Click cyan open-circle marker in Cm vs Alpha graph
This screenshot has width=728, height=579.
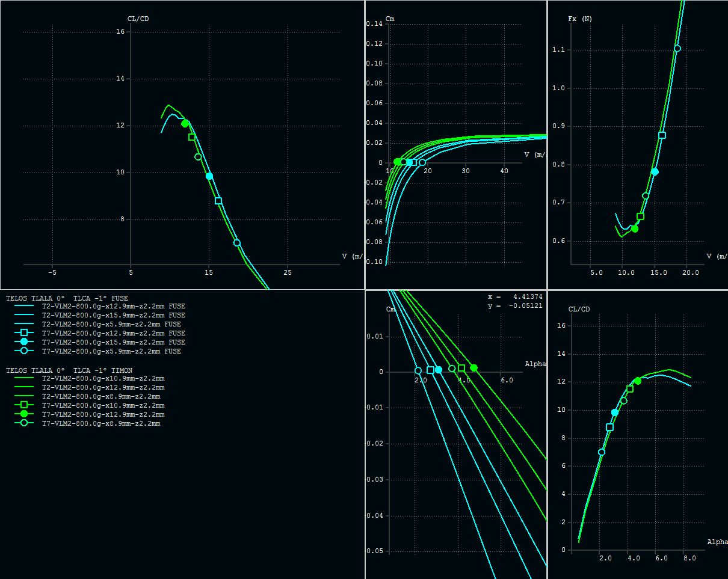418,370
